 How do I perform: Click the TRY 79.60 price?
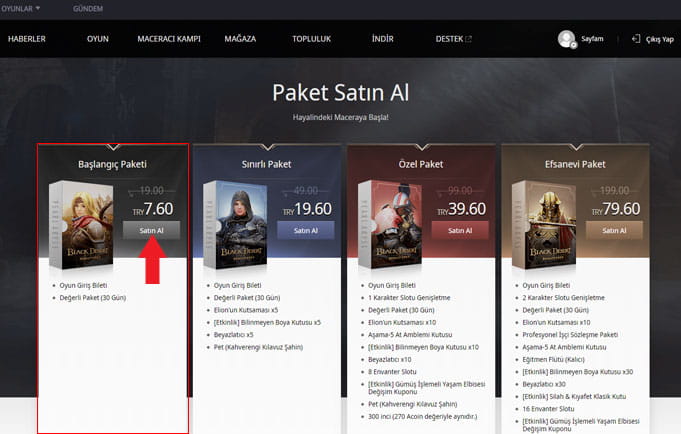click(x=615, y=209)
